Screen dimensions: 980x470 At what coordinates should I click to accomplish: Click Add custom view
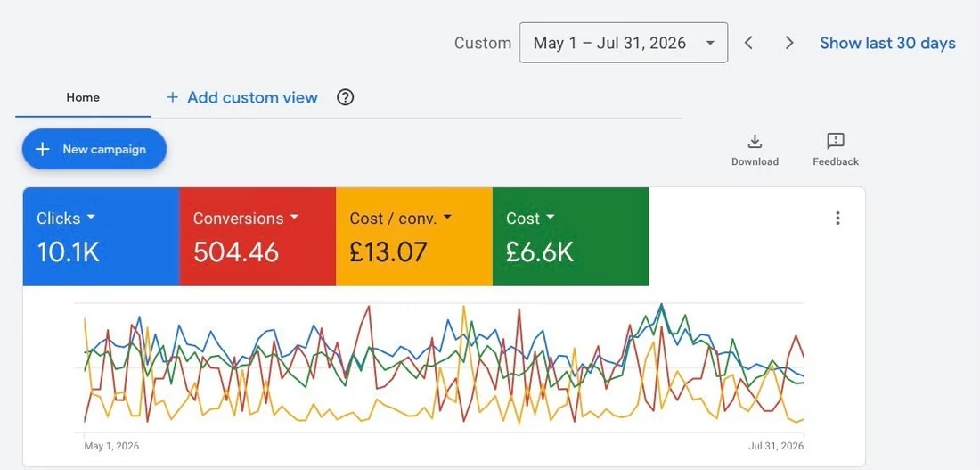(x=241, y=97)
